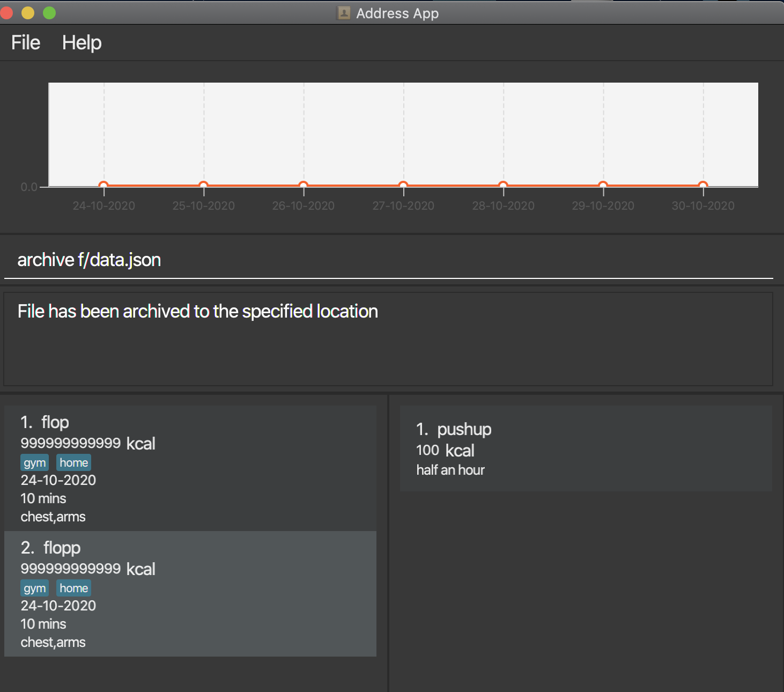Click the 30-10-2020 axis label
The width and height of the screenshot is (784, 692).
[703, 205]
